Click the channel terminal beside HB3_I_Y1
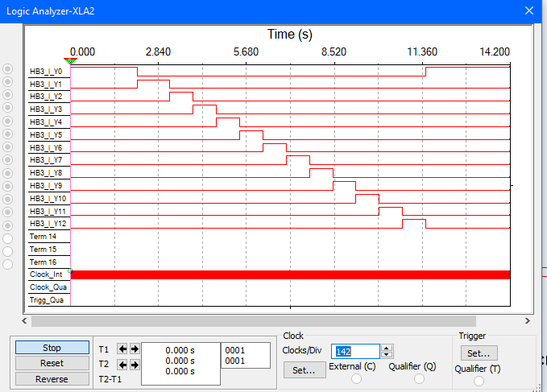This screenshot has height=392, width=547. [8, 82]
